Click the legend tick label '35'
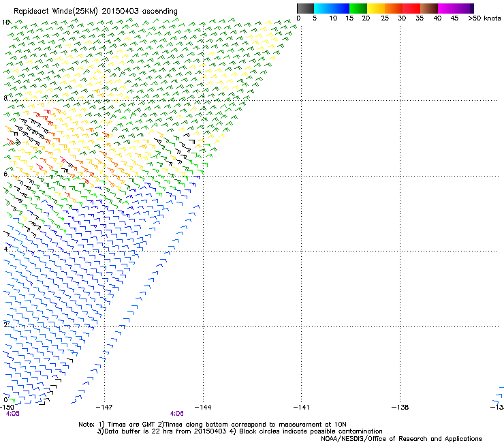Viewport: 504px width, 443px height. (x=420, y=18)
